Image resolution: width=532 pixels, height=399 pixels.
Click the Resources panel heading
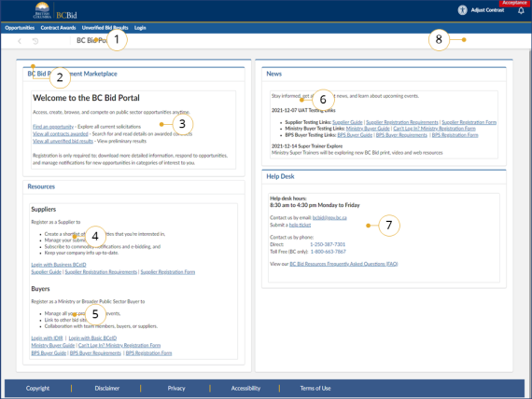[x=41, y=186]
